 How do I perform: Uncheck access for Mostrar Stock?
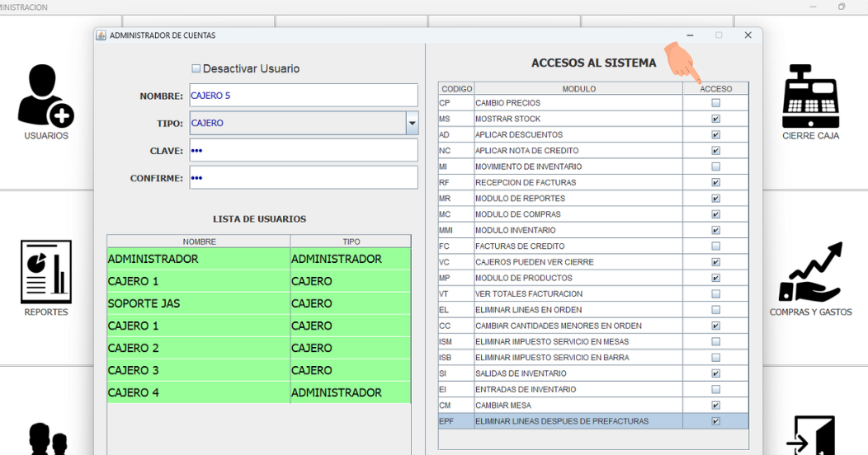tap(715, 119)
